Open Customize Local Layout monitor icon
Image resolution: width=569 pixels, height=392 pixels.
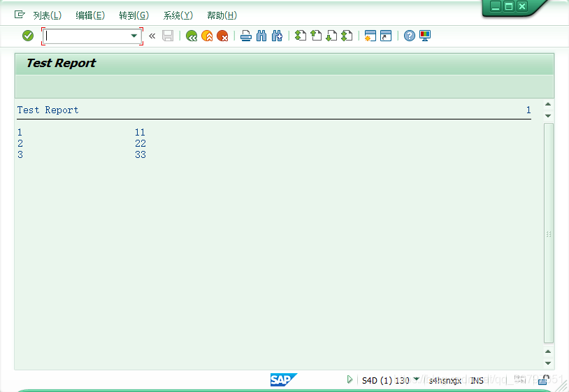[425, 36]
